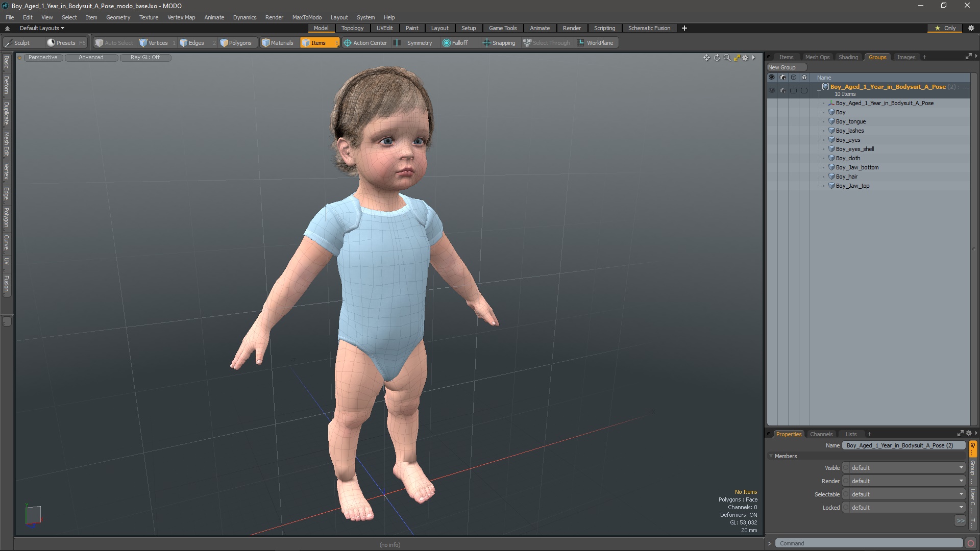Open the Vertex Map menu
The height and width of the screenshot is (551, 980).
tap(181, 17)
